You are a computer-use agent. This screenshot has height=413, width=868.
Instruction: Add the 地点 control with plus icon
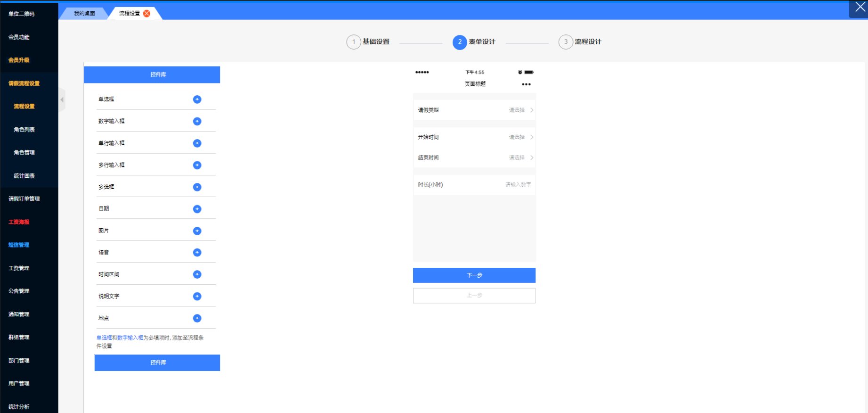coord(197,318)
